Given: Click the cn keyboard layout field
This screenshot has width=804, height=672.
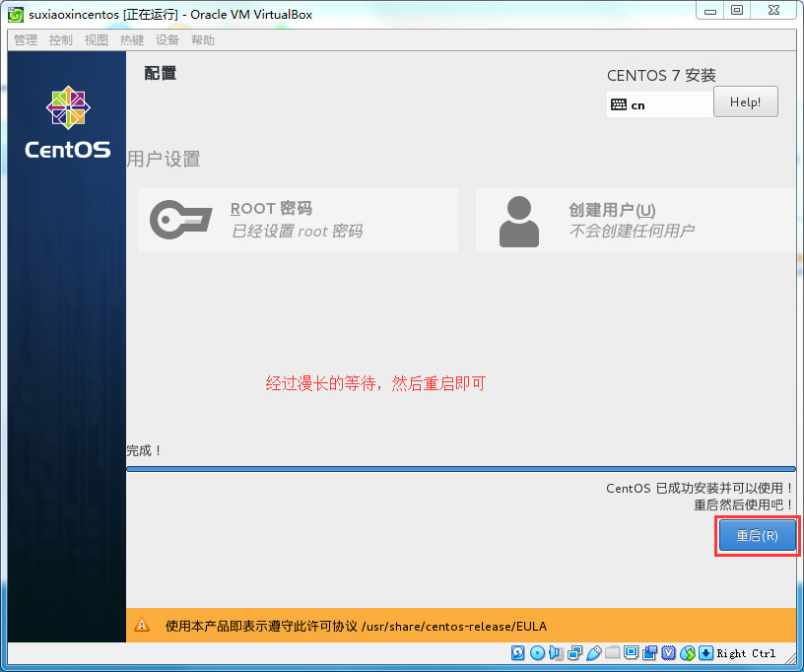Looking at the screenshot, I should (x=659, y=104).
